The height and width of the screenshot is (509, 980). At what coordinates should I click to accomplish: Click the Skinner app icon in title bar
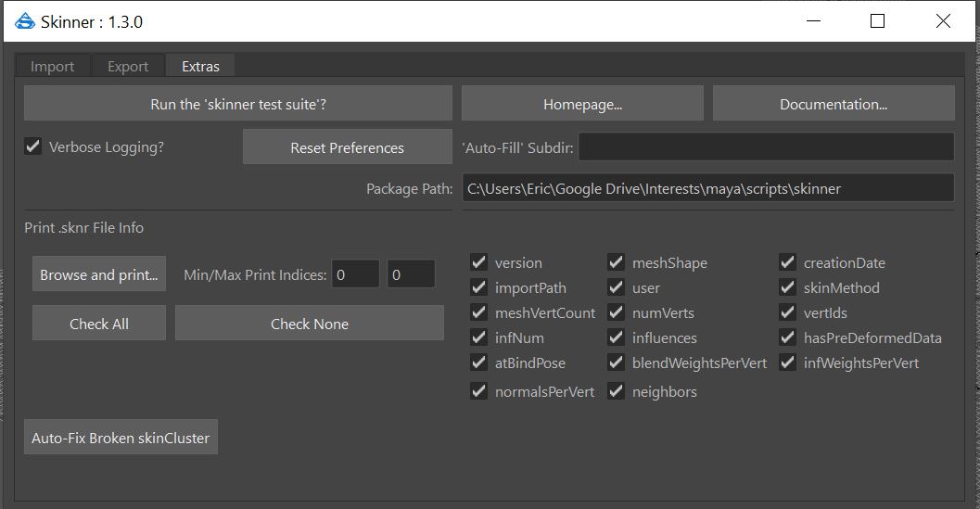(25, 22)
